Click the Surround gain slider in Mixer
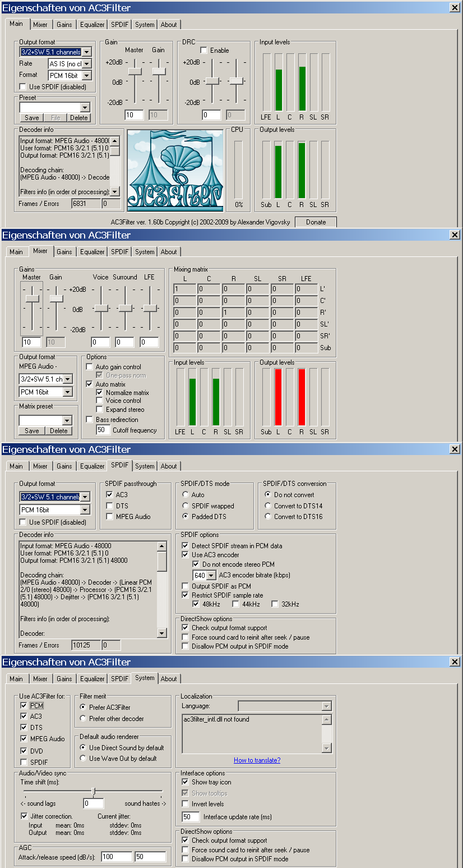 point(125,309)
